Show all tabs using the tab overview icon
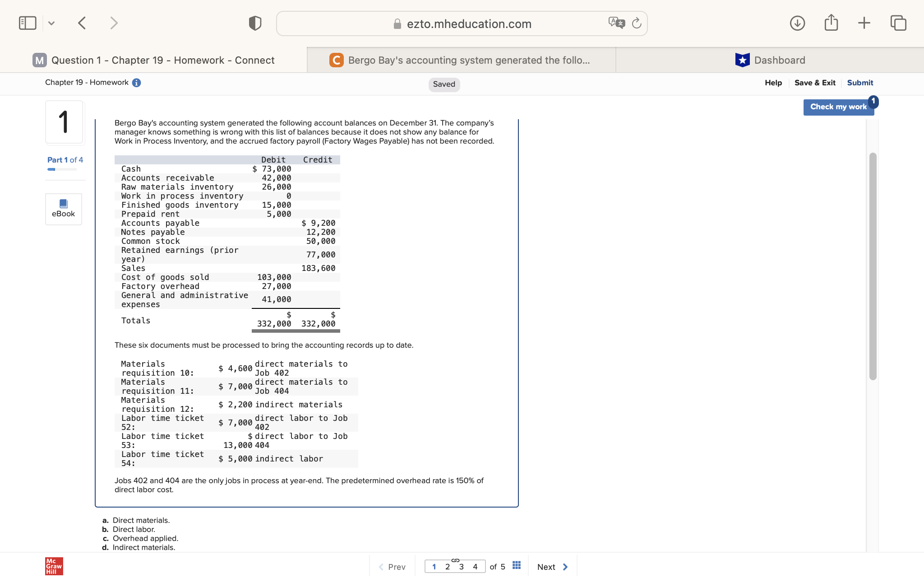Screen dimensions: 924x578 (x=897, y=23)
